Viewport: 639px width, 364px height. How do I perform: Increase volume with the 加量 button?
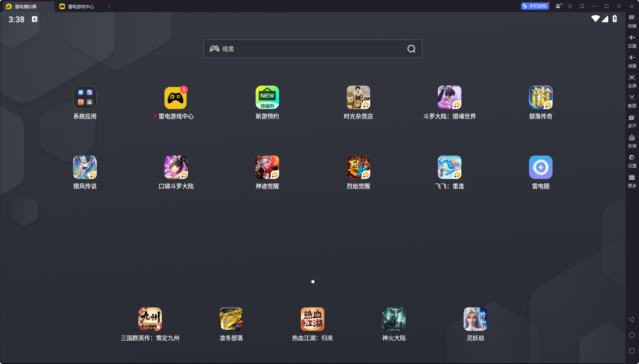632,37
